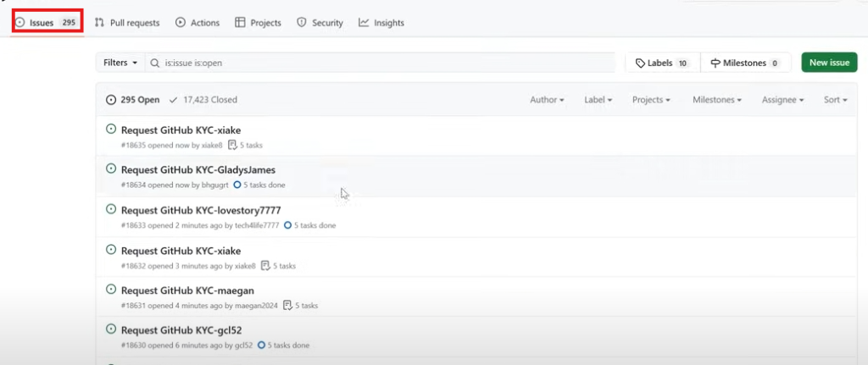Open the Sort dropdown menu
The width and height of the screenshot is (868, 365).
point(835,100)
